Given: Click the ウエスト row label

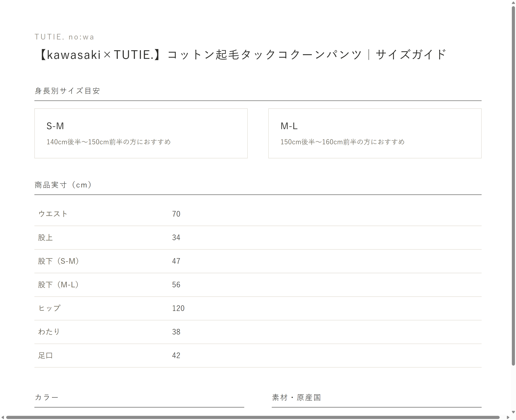Looking at the screenshot, I should click(x=53, y=214).
